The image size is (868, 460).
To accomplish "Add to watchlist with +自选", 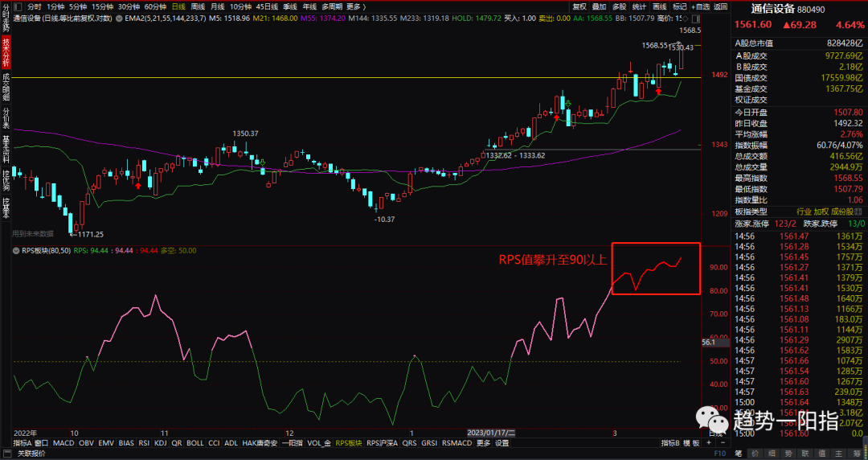I will point(701,6).
